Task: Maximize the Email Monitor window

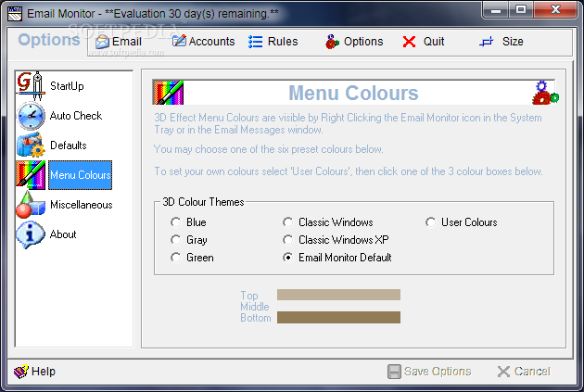Action: (521, 9)
